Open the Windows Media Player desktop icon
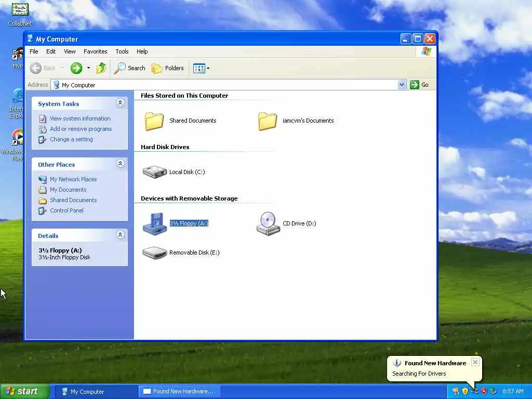The height and width of the screenshot is (399, 532). [x=14, y=145]
